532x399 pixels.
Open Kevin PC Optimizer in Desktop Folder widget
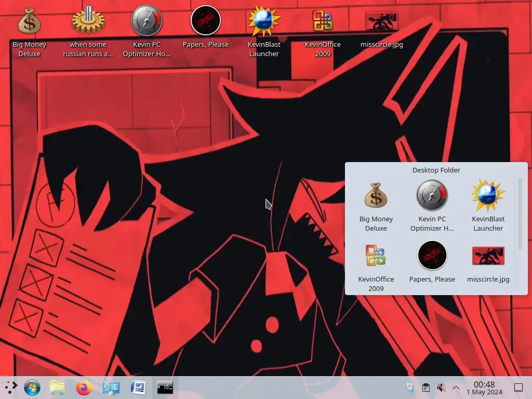tap(432, 195)
